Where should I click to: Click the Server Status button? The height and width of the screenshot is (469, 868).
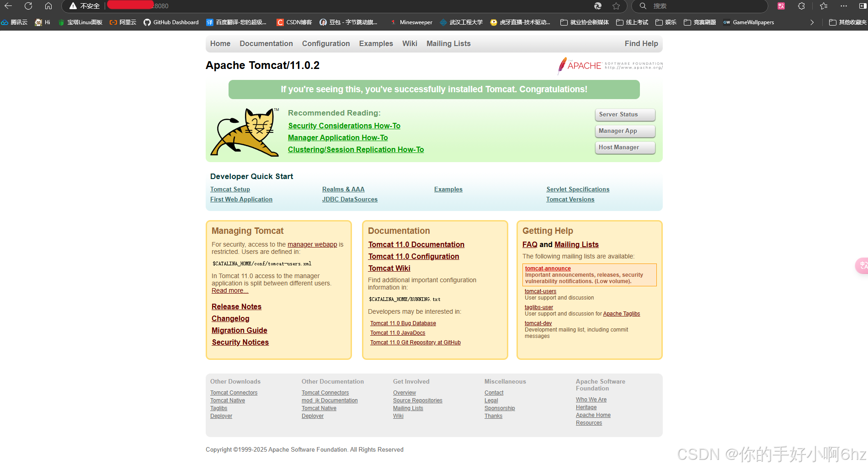pyautogui.click(x=625, y=115)
